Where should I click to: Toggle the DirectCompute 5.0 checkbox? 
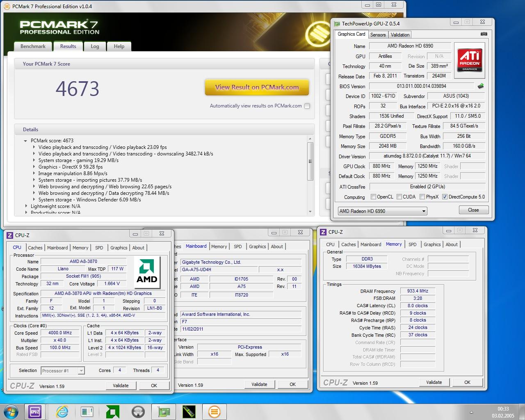445,197
